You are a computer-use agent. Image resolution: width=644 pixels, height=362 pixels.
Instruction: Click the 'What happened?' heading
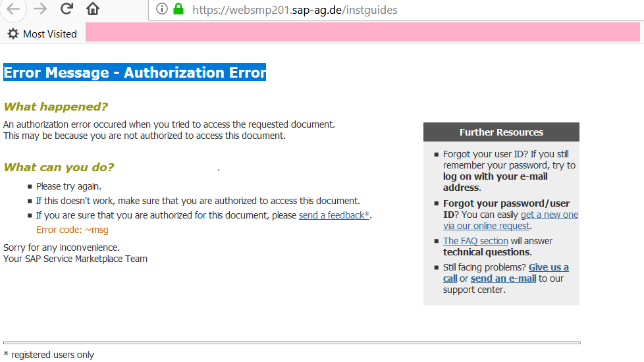coord(55,107)
